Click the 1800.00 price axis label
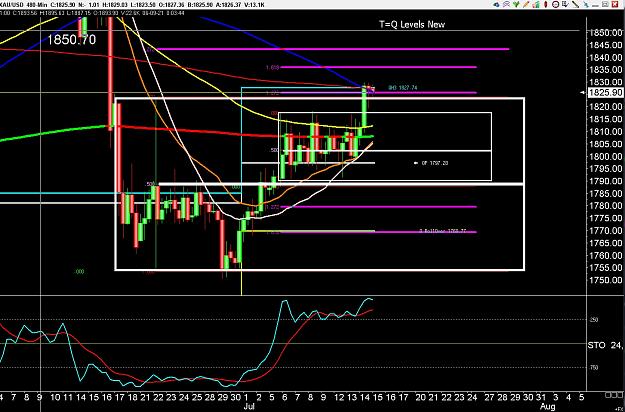 606,156
